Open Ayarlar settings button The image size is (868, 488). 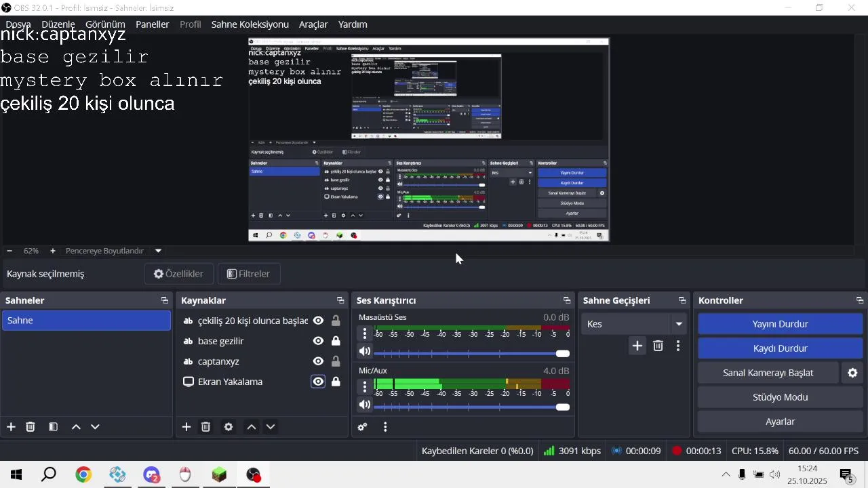pyautogui.click(x=780, y=422)
